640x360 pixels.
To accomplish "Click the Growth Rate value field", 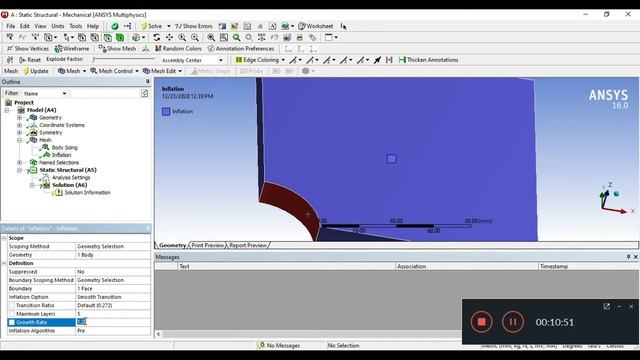I will click(x=113, y=322).
